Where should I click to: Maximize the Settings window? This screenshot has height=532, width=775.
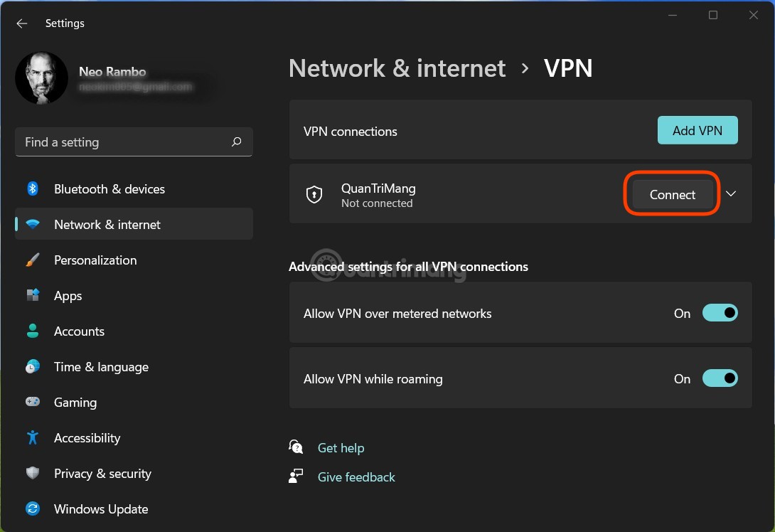pyautogui.click(x=712, y=15)
